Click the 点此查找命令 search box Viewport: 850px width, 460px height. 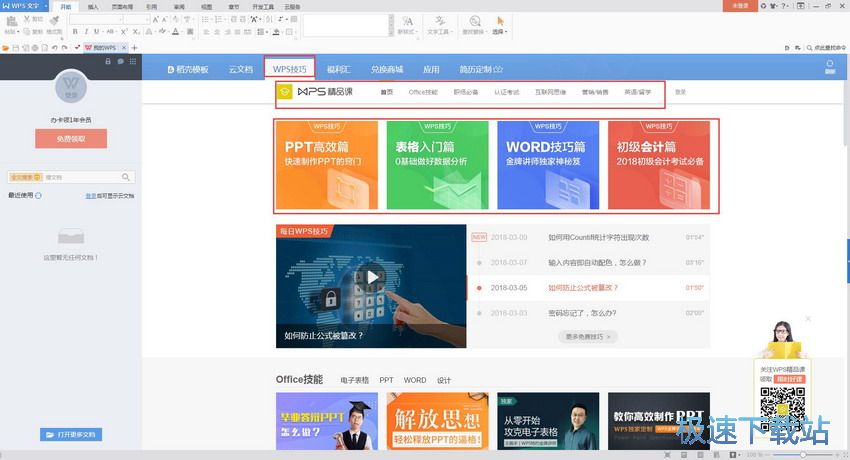pyautogui.click(x=826, y=48)
